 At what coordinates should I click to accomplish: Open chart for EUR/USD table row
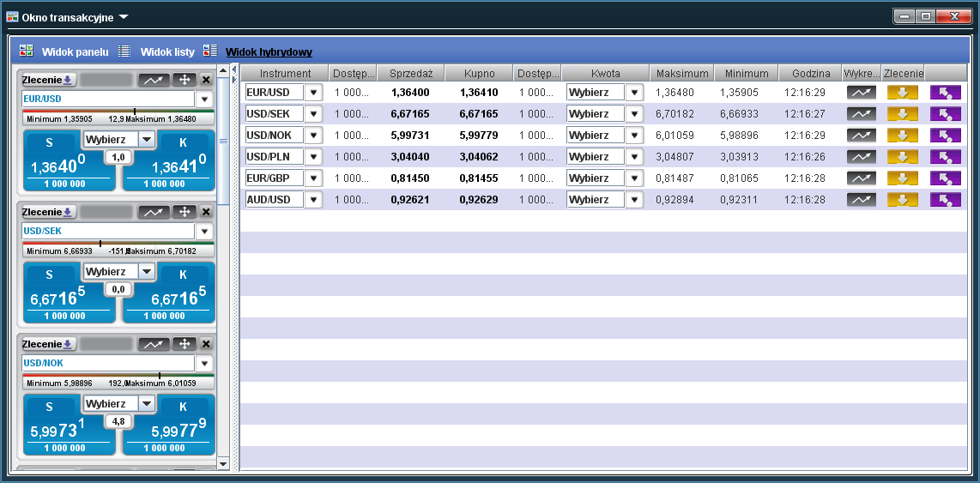(862, 93)
